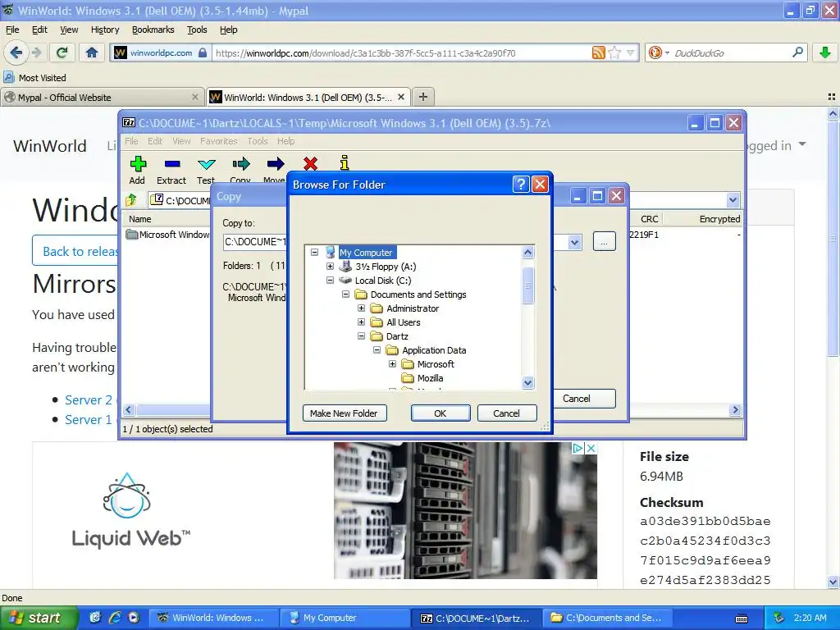Image resolution: width=840 pixels, height=630 pixels.
Task: Click the folder tree scrollbar thumb
Action: 527,285
